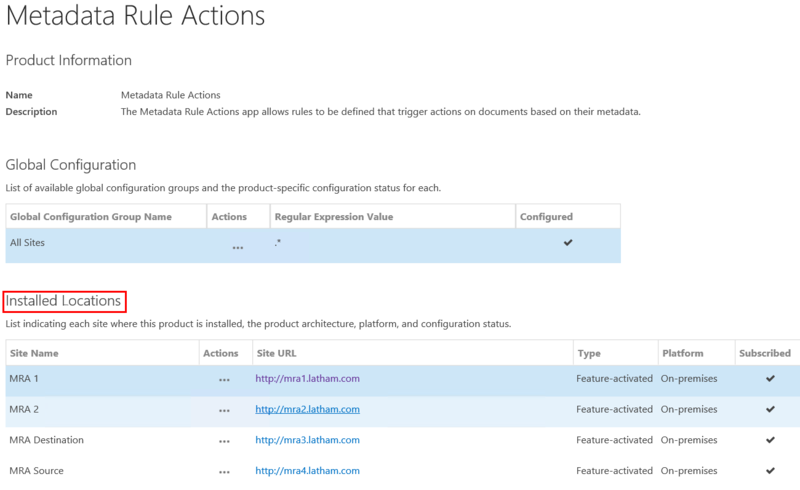
Task: Open the actions ellipsis for MRA Destination
Action: click(224, 441)
